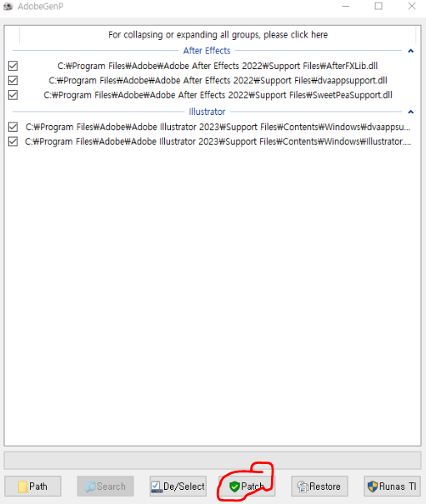
Task: Select the SweetPeaSupport.dll file path row
Action: (218, 95)
